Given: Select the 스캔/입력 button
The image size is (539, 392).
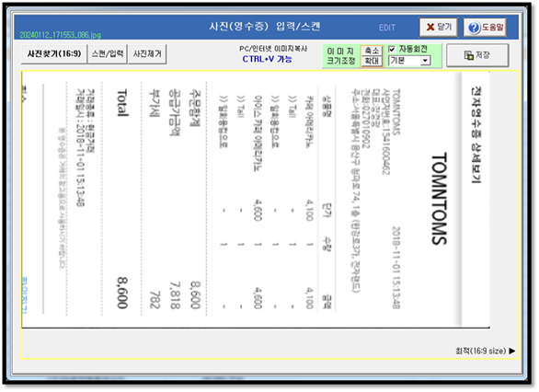Looking at the screenshot, I should pyautogui.click(x=108, y=54).
